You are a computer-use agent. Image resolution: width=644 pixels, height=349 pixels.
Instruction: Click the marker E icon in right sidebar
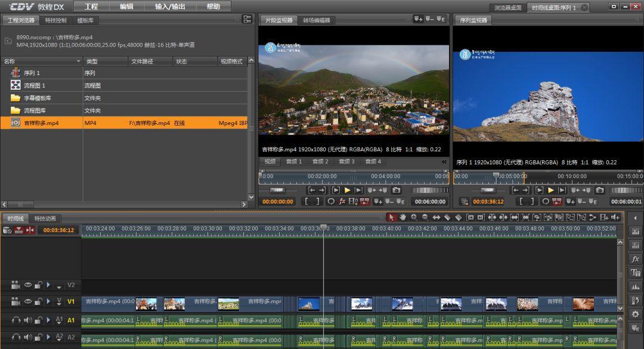pos(636,328)
